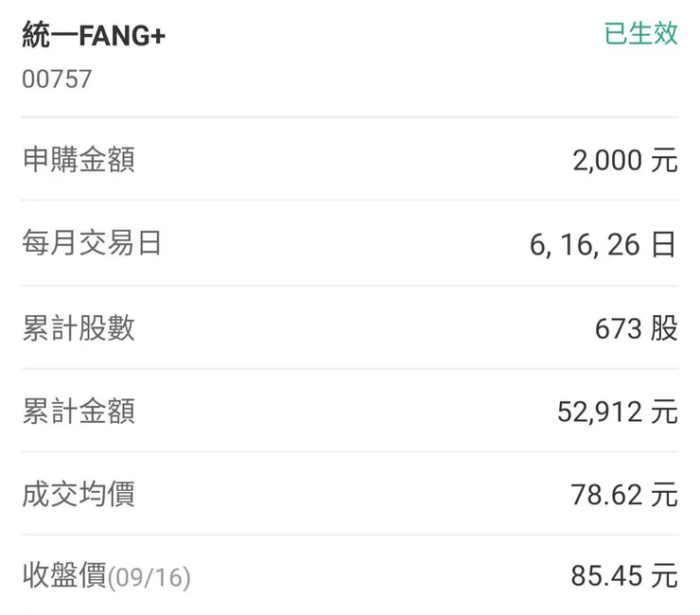The image size is (700, 615).
Task: Tap the 統一FANG+ fund title
Action: coord(95,35)
